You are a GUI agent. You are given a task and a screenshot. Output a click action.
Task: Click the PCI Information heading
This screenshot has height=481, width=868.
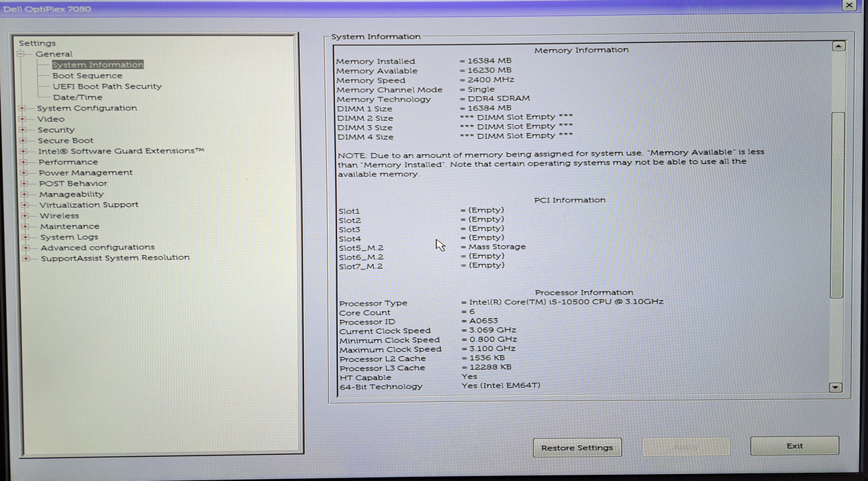(570, 200)
